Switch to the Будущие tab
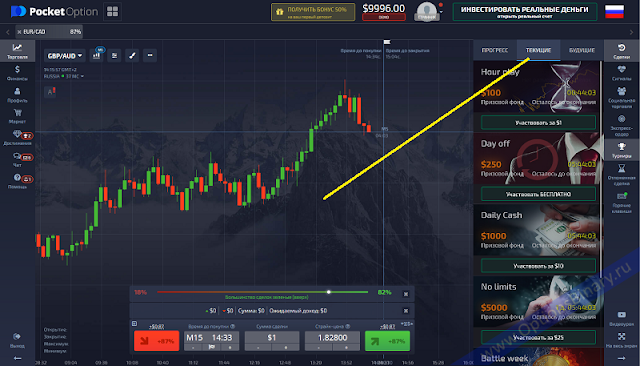 pos(582,50)
